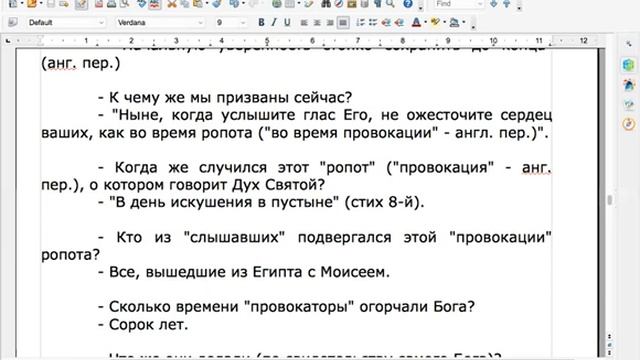
Task: Click the Save document icon
Action: pyautogui.click(x=51, y=4)
